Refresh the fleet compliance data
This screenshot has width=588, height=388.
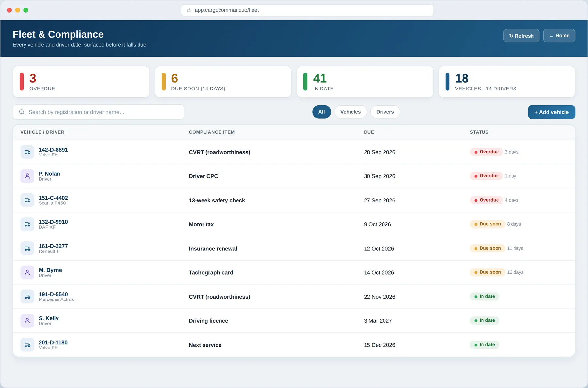521,36
